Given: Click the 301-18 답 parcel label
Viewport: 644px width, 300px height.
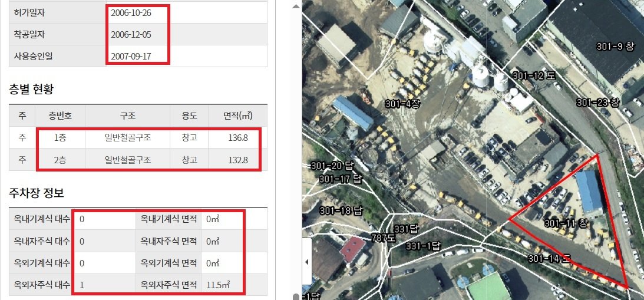Looking at the screenshot, I should tap(344, 210).
